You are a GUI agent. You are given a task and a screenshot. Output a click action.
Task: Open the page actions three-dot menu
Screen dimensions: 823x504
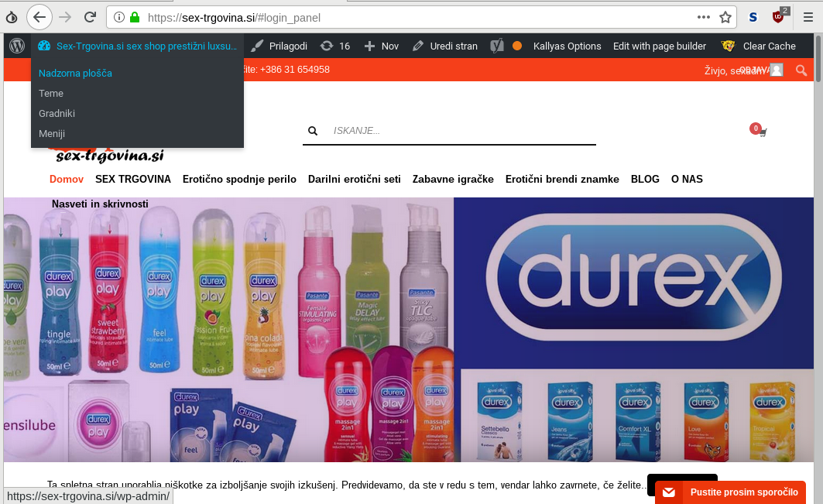pos(703,17)
